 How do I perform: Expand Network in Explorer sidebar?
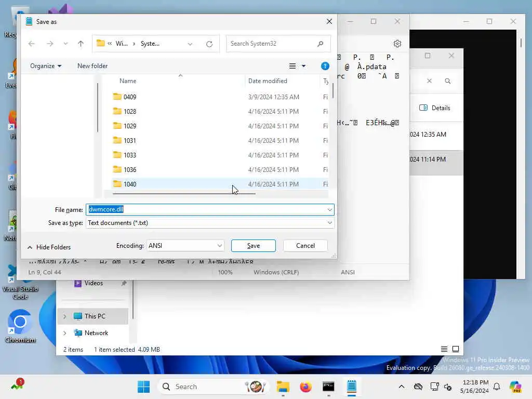tap(65, 333)
